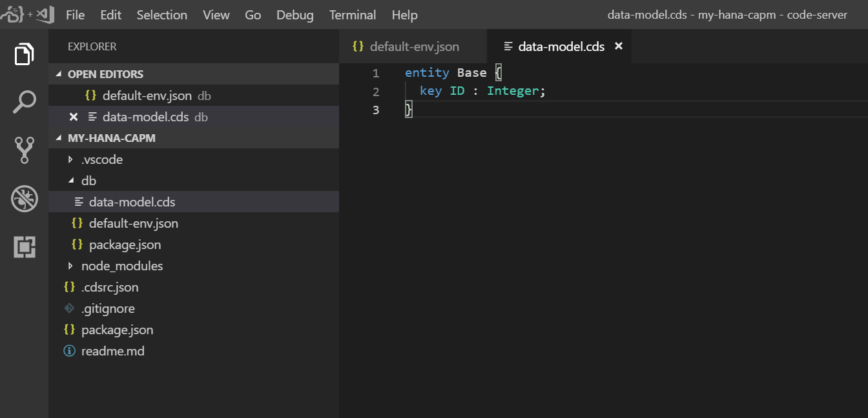
Task: Collapse the Open Editors section
Action: click(105, 74)
